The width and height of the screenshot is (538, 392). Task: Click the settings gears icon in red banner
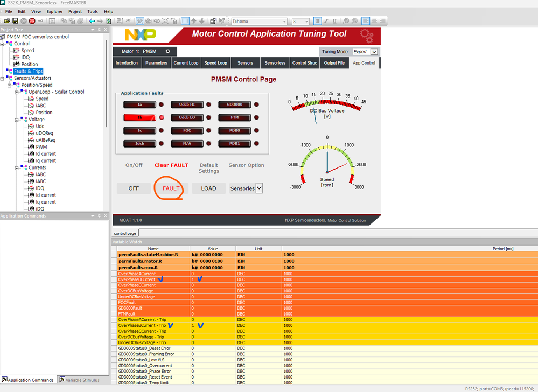coord(366,36)
